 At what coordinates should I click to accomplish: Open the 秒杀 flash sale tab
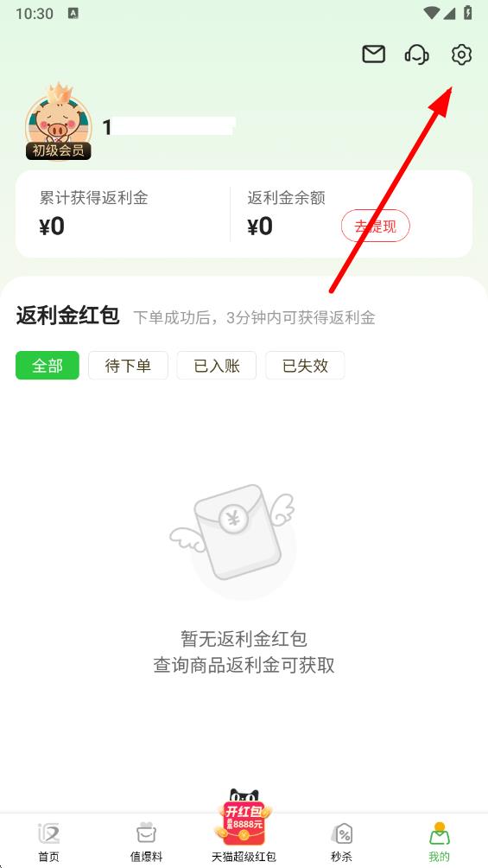(341, 841)
